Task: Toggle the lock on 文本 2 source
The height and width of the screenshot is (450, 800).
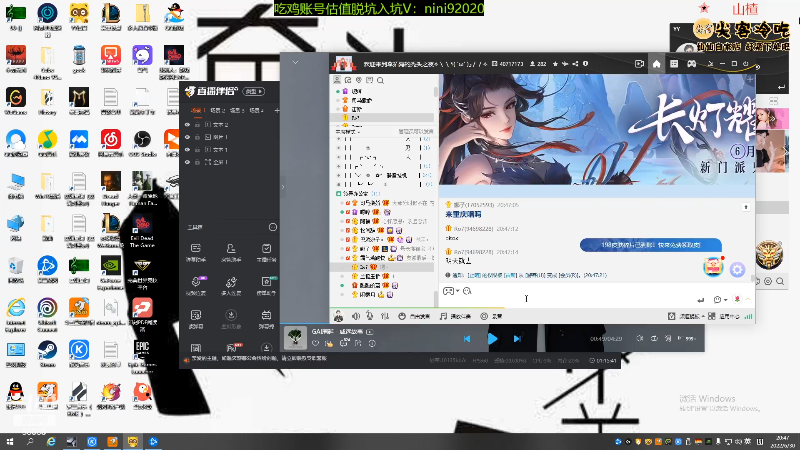Action: tap(197, 124)
